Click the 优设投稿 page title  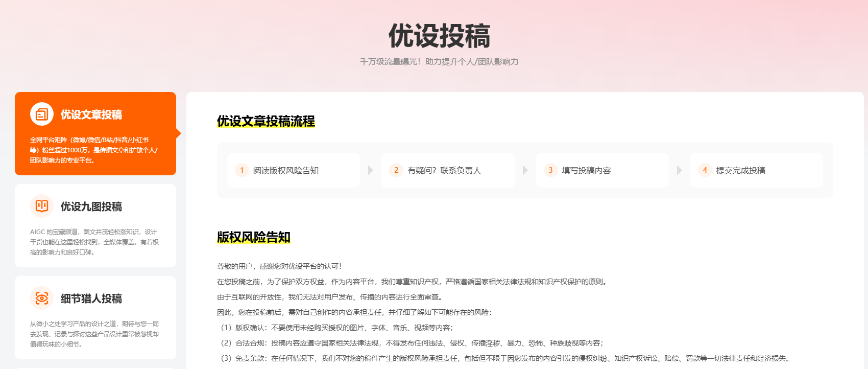(x=439, y=36)
